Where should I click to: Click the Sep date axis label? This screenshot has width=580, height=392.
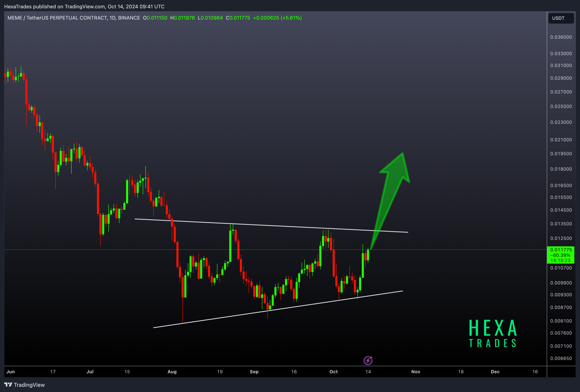point(254,372)
